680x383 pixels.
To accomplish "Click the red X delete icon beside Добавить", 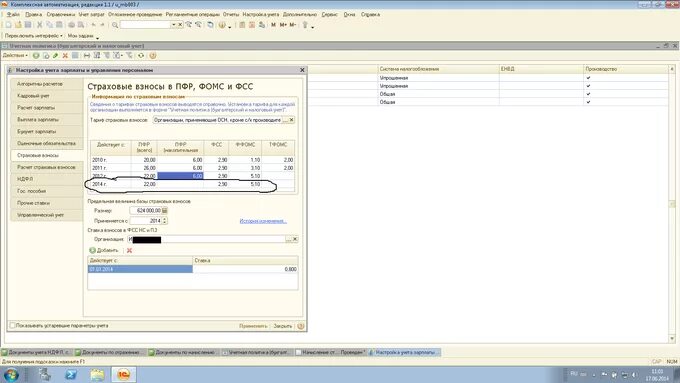I will [x=129, y=250].
